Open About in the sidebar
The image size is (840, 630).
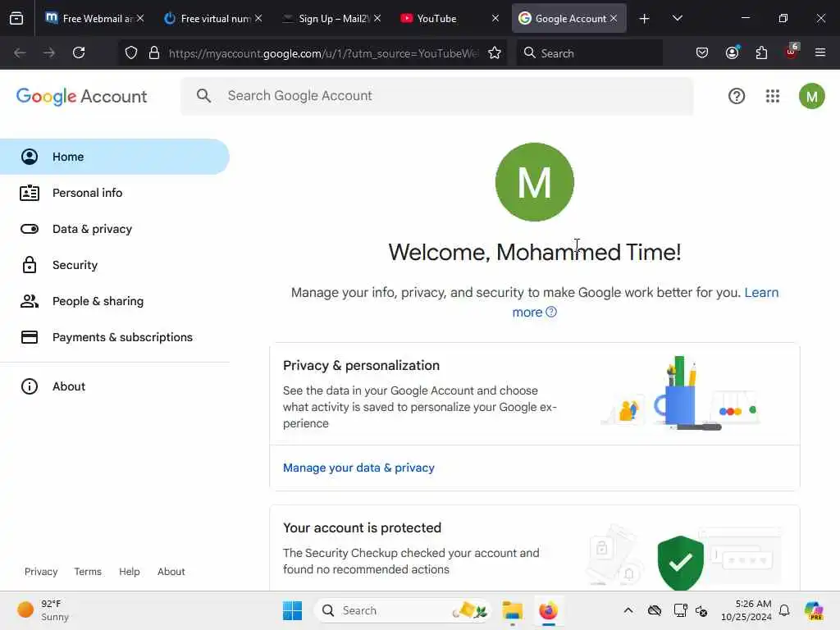pos(115,386)
